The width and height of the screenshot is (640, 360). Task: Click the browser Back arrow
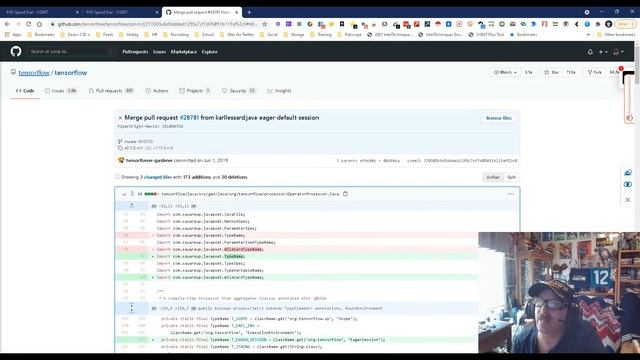[x=7, y=24]
